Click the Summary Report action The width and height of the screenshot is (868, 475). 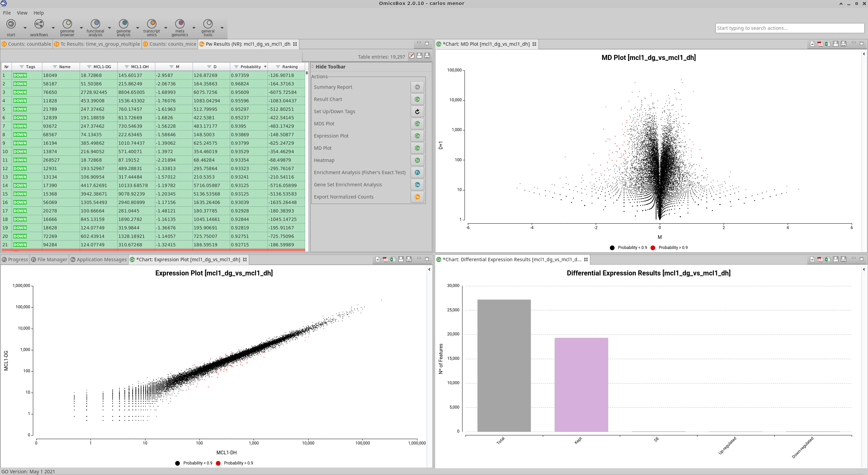tap(333, 87)
